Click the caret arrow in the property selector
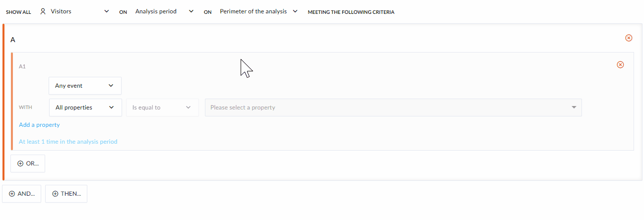This screenshot has width=644, height=220. [x=574, y=108]
